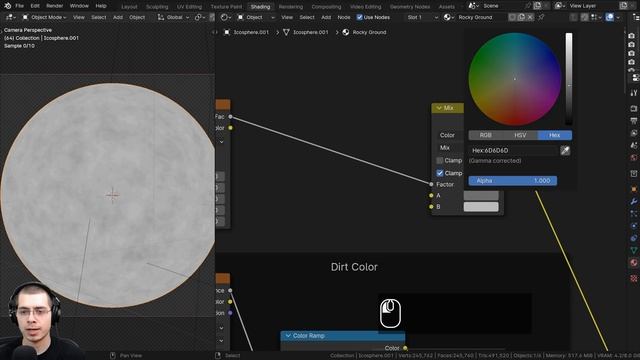Disable the checked Clamp checkbox in Mix node
The width and height of the screenshot is (640, 360).
[x=440, y=173]
